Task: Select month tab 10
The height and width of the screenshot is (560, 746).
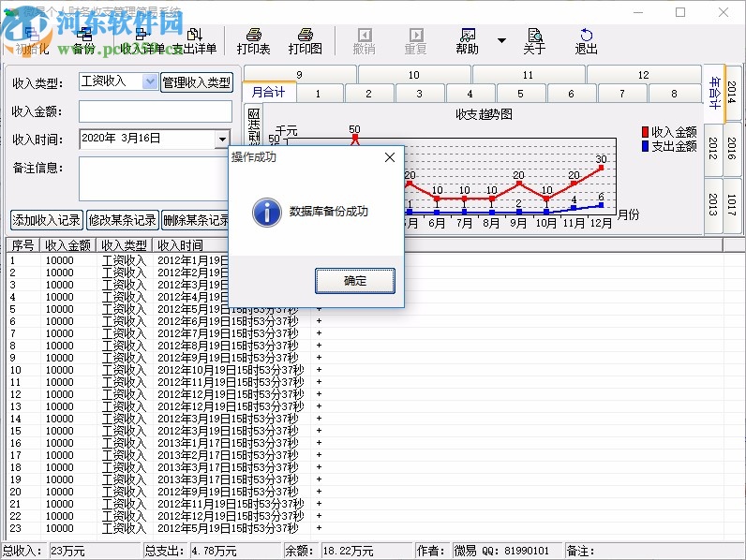Action: click(414, 75)
